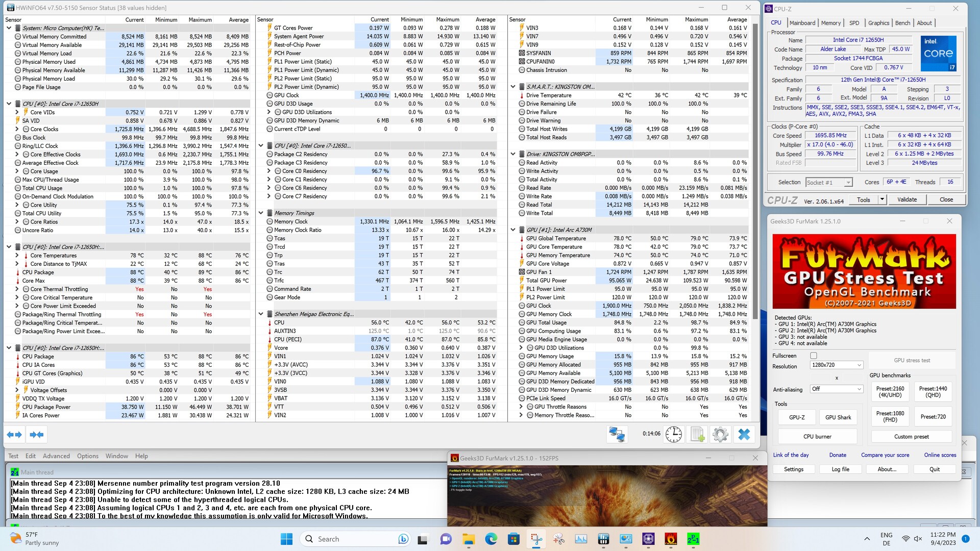Switch to the Memory tab in CPU-Z

[830, 23]
